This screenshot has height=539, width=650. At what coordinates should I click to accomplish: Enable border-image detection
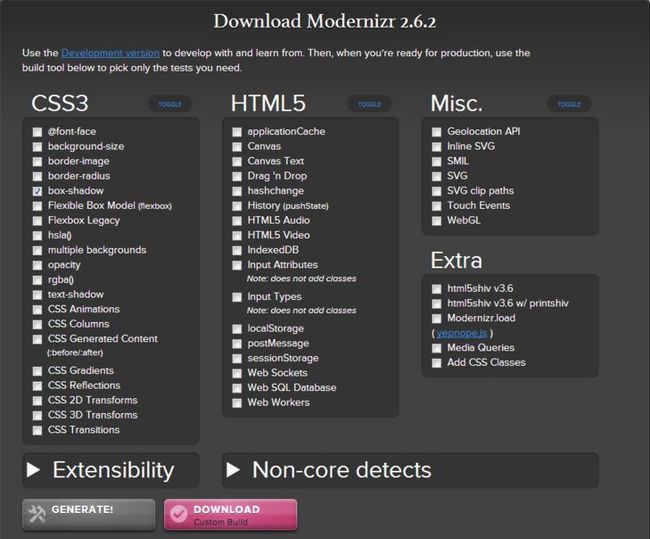(x=37, y=161)
